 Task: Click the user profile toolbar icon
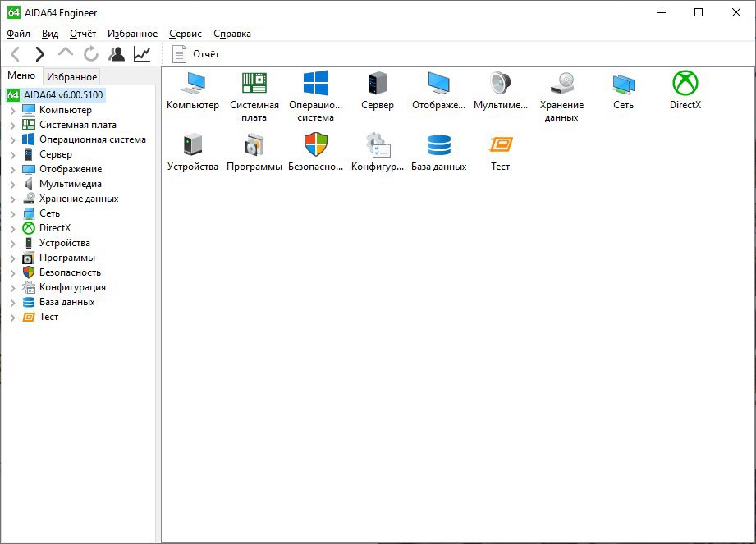117,54
